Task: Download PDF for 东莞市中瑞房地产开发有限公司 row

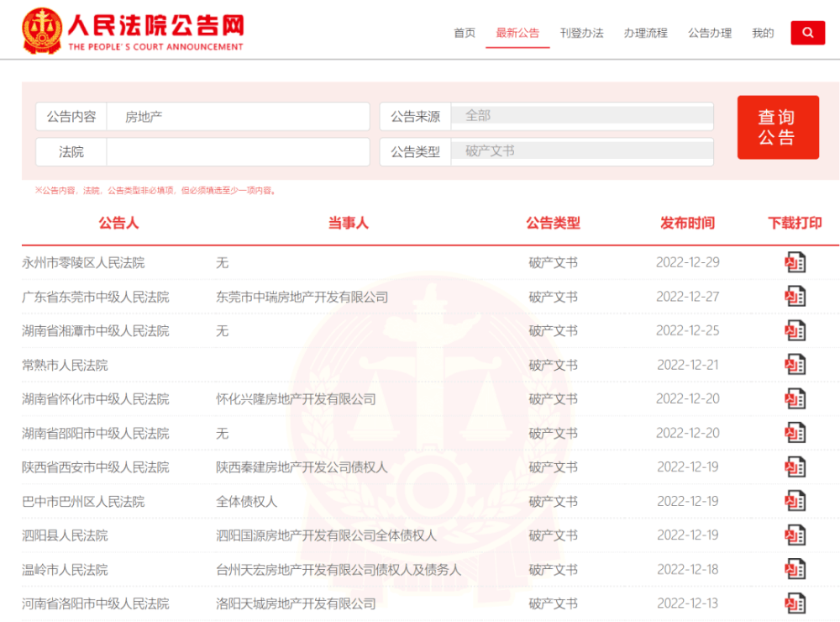Action: pos(795,297)
